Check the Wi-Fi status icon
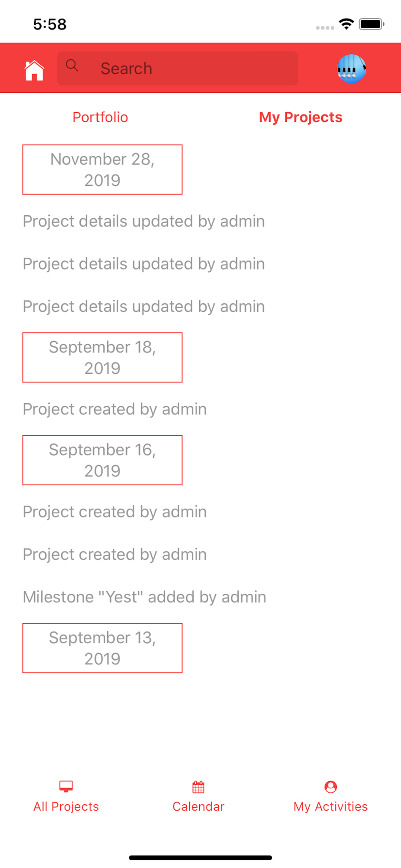The height and width of the screenshot is (868, 401). pos(346,24)
